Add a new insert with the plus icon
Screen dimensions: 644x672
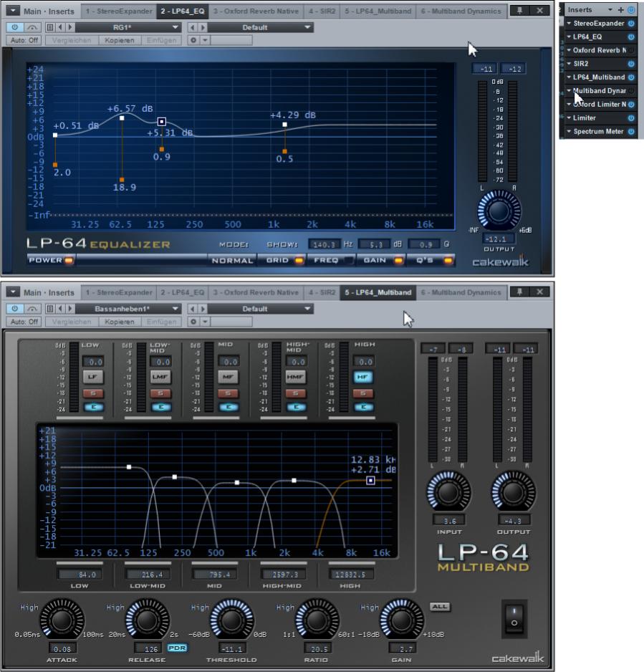tap(621, 10)
